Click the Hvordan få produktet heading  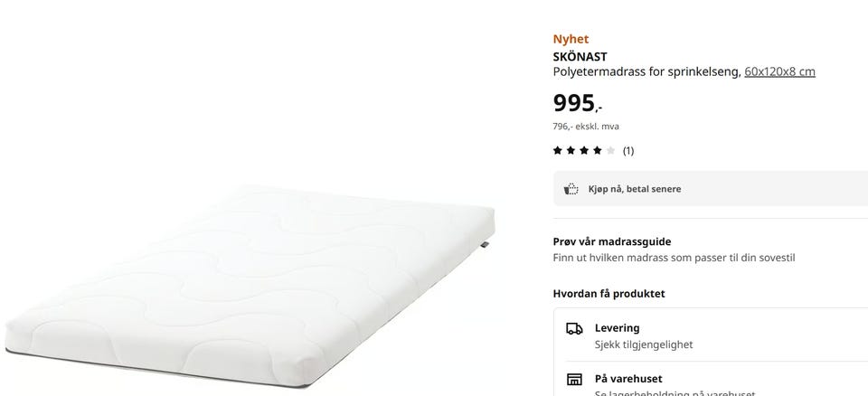pyautogui.click(x=609, y=294)
